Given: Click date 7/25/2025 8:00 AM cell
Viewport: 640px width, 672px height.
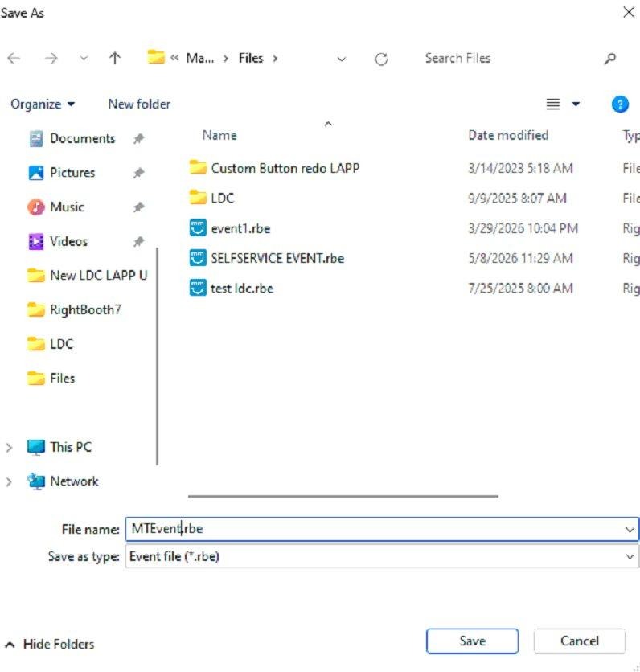Looking at the screenshot, I should point(520,289).
